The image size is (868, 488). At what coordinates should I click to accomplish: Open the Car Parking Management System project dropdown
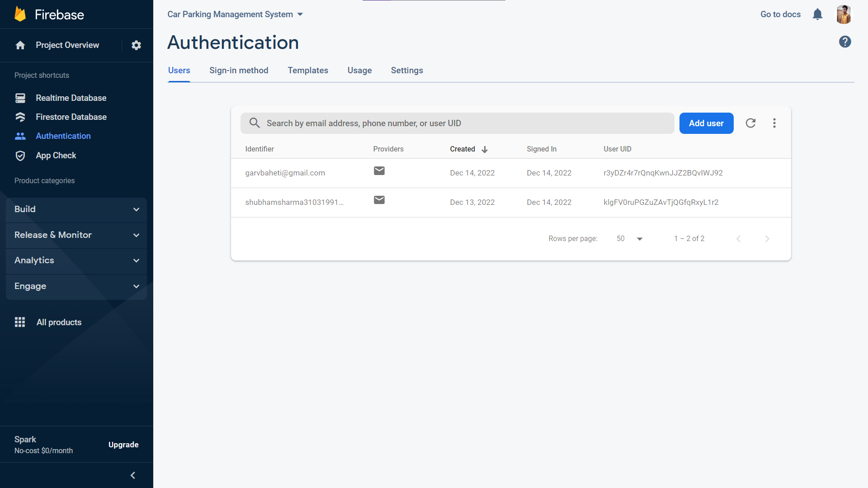(235, 14)
